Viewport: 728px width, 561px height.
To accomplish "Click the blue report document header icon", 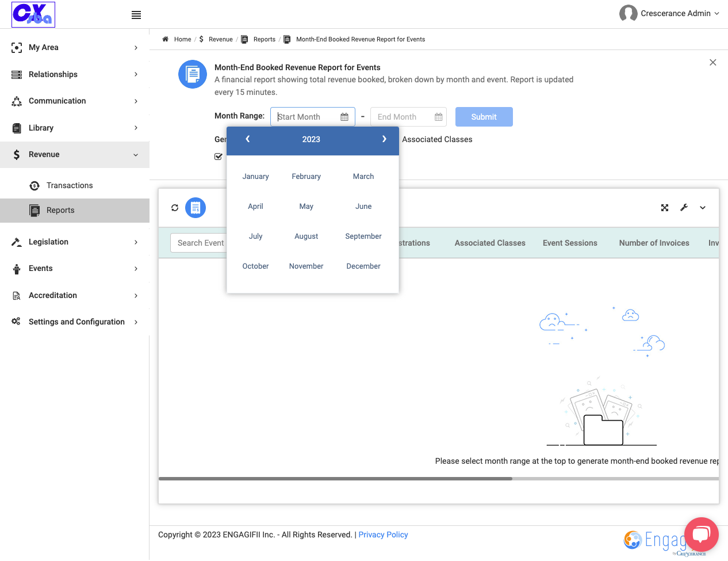I will tap(193, 74).
